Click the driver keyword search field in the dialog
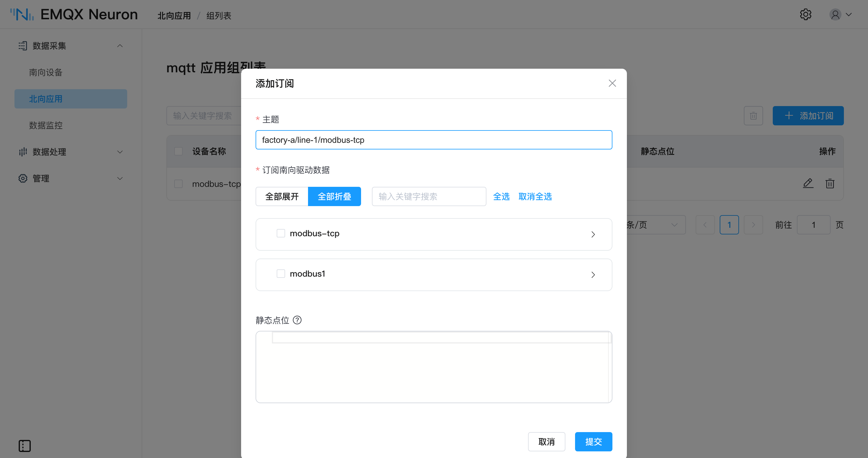This screenshot has height=458, width=868. tap(429, 196)
